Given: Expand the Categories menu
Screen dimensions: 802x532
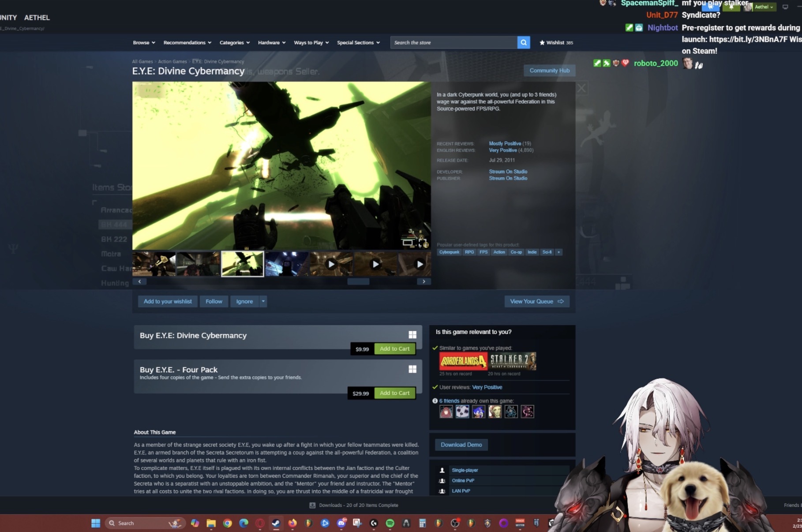Looking at the screenshot, I should (235, 42).
